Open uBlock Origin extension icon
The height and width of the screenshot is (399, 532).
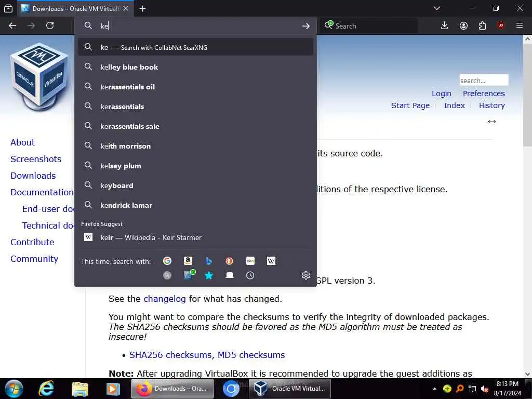coord(501,26)
